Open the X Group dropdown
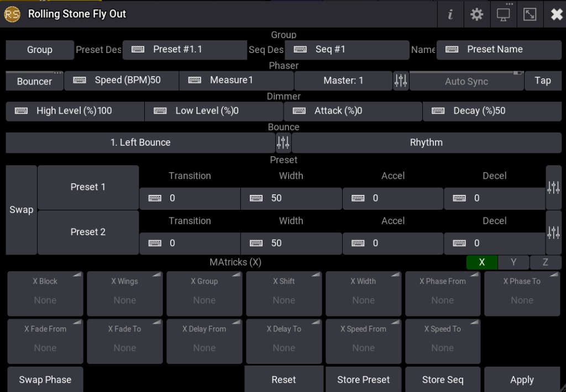 click(x=205, y=294)
